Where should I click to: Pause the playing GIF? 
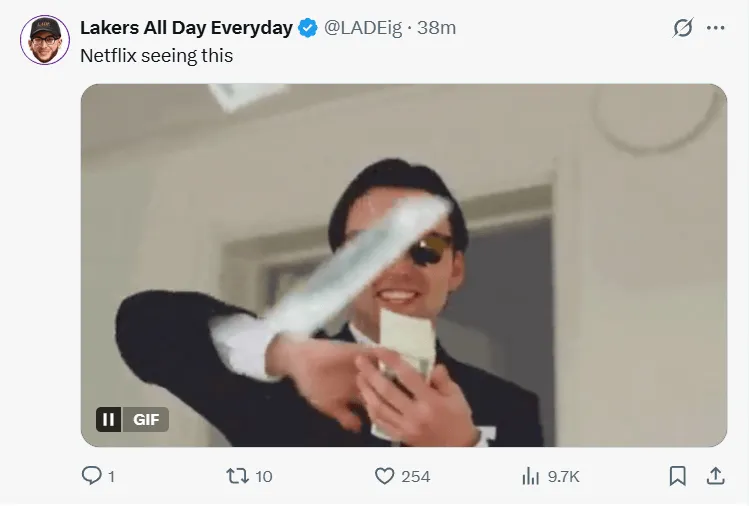coord(109,419)
